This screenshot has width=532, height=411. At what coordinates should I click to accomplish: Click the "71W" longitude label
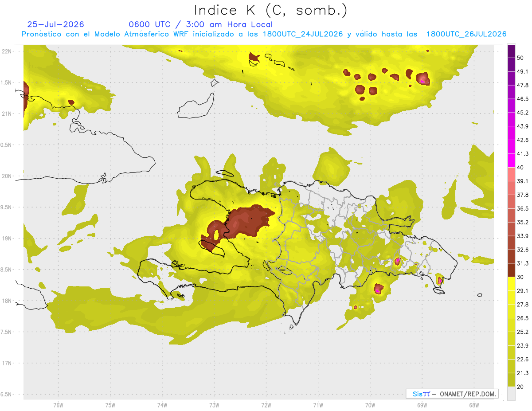[x=318, y=405]
